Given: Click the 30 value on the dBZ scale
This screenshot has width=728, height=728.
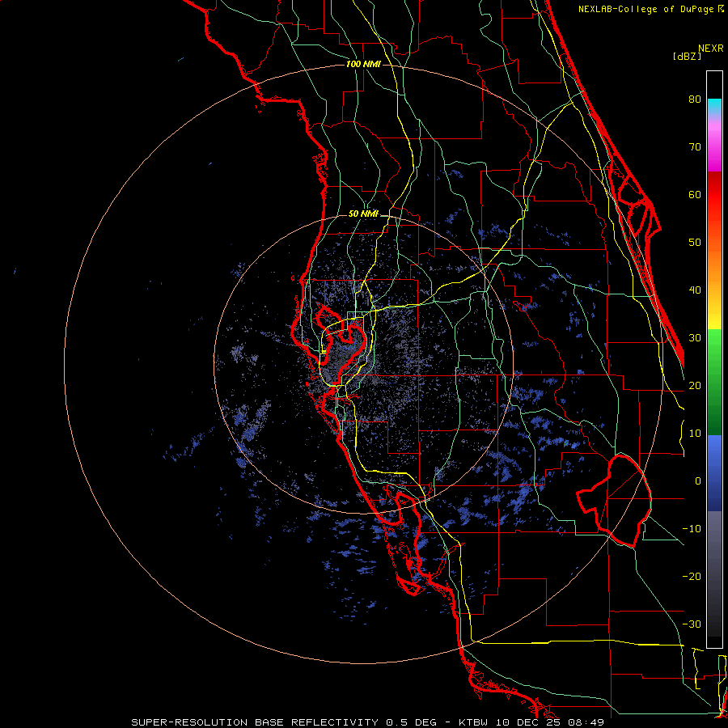Looking at the screenshot, I should pos(695,338).
